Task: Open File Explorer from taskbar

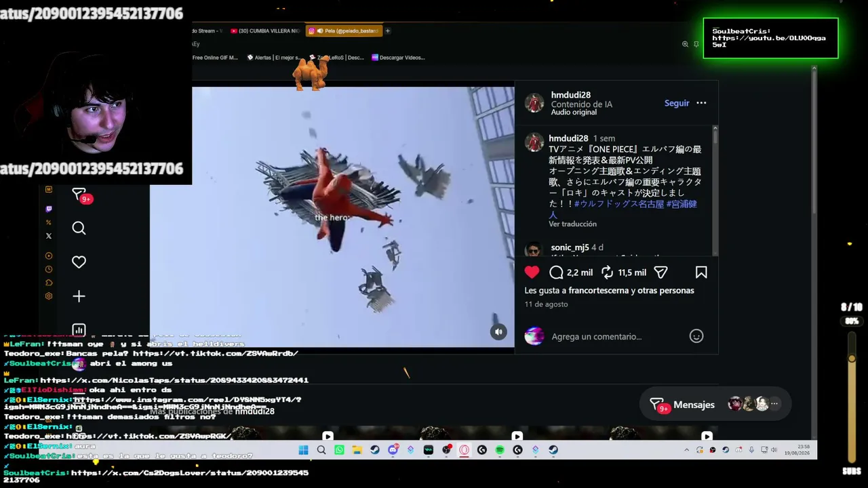Action: 357,450
